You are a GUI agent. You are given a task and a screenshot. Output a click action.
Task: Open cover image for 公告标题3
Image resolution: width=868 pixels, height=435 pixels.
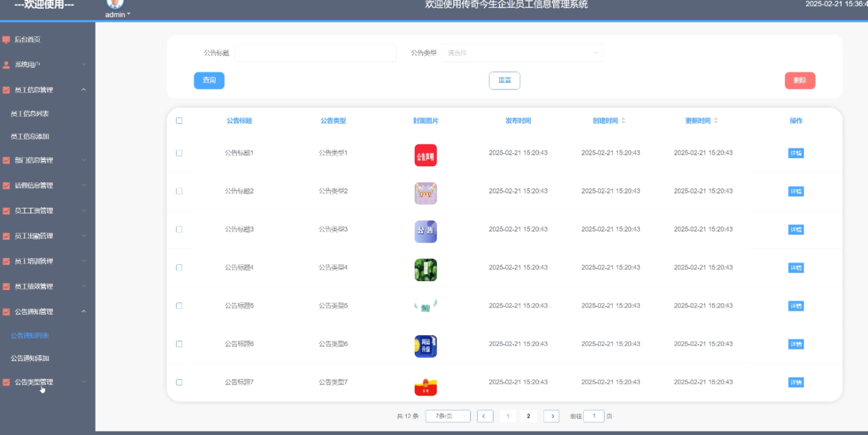pyautogui.click(x=425, y=232)
